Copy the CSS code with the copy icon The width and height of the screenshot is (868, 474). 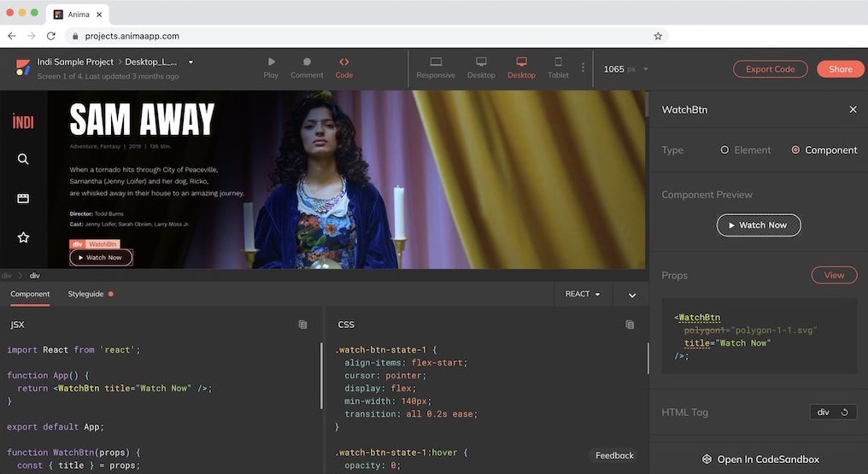pos(630,325)
